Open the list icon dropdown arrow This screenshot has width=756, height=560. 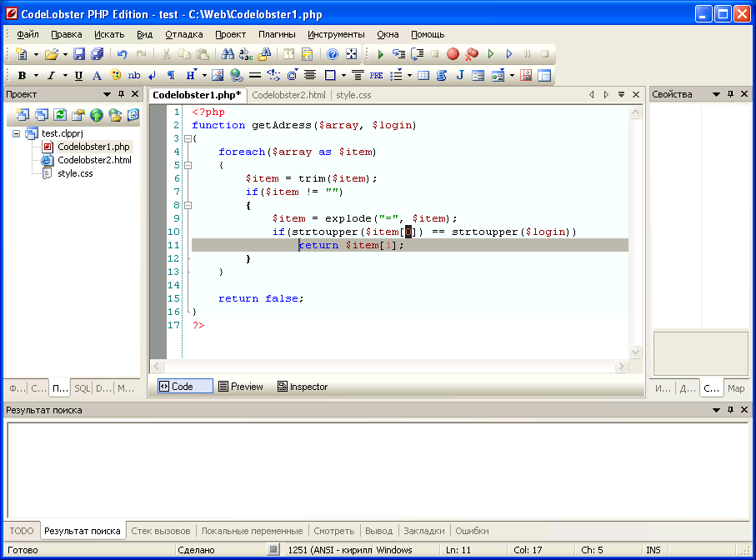coord(409,76)
